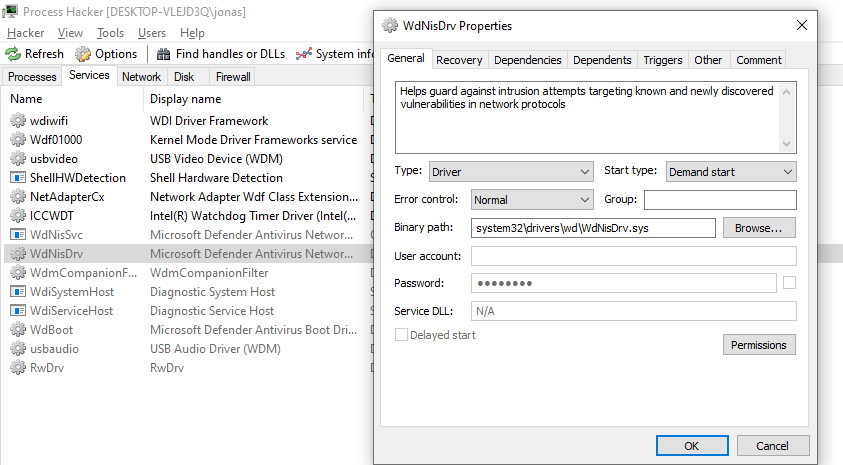This screenshot has height=465, width=843.
Task: Open the Error control dropdown showing Normal
Action: point(532,199)
